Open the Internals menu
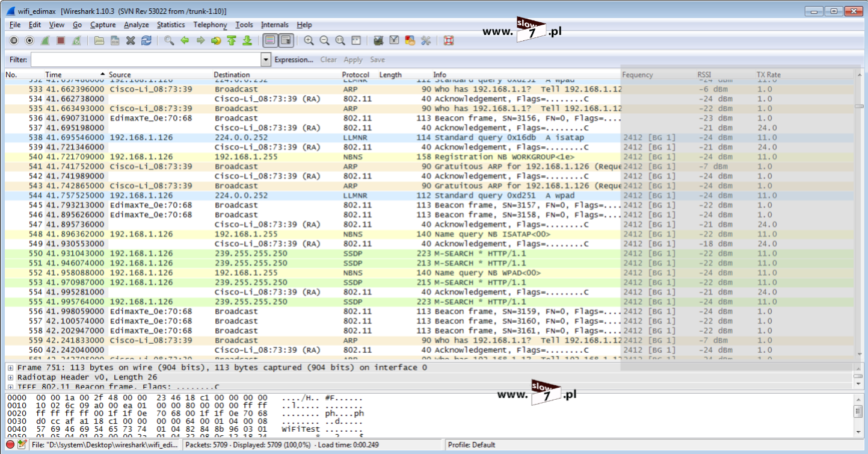The width and height of the screenshot is (868, 454). click(x=275, y=25)
